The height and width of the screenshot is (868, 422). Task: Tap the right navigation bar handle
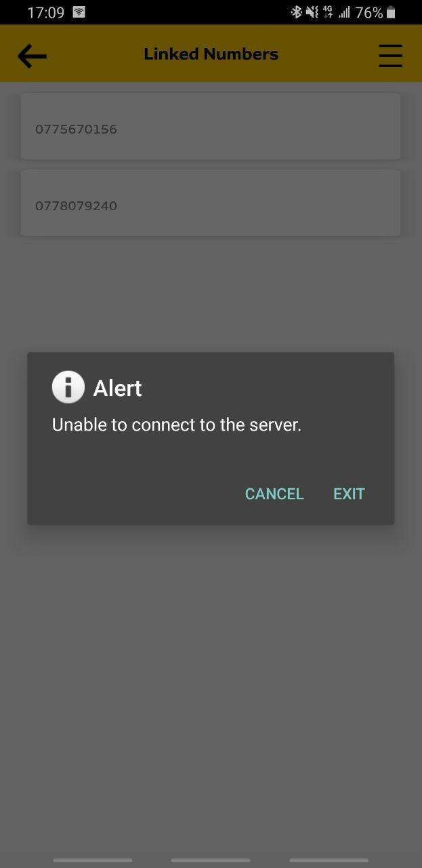329,861
